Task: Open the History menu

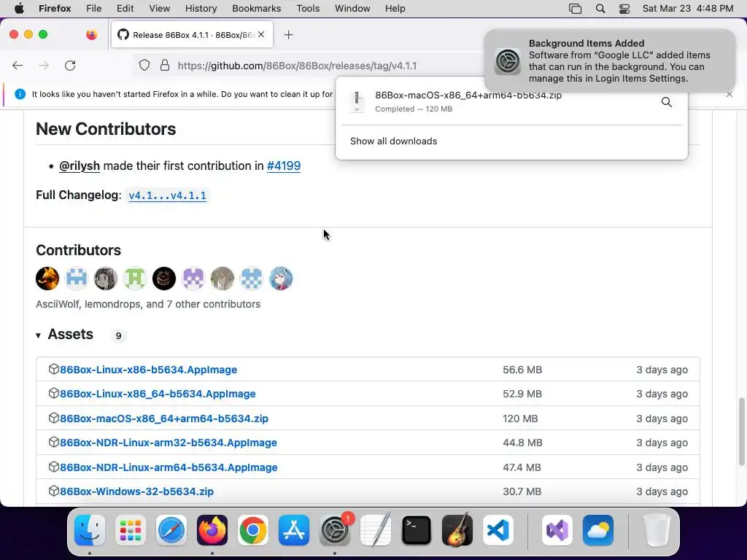Action: [201, 9]
